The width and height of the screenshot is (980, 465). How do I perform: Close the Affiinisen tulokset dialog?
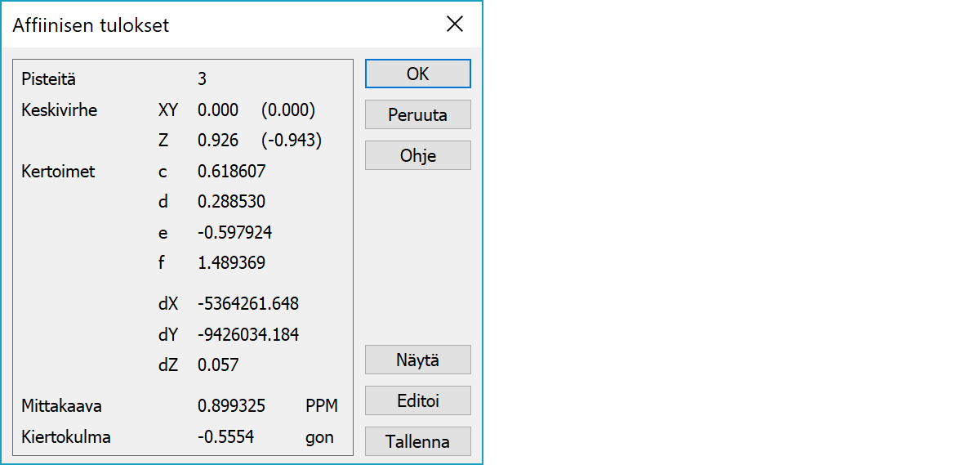[x=455, y=25]
